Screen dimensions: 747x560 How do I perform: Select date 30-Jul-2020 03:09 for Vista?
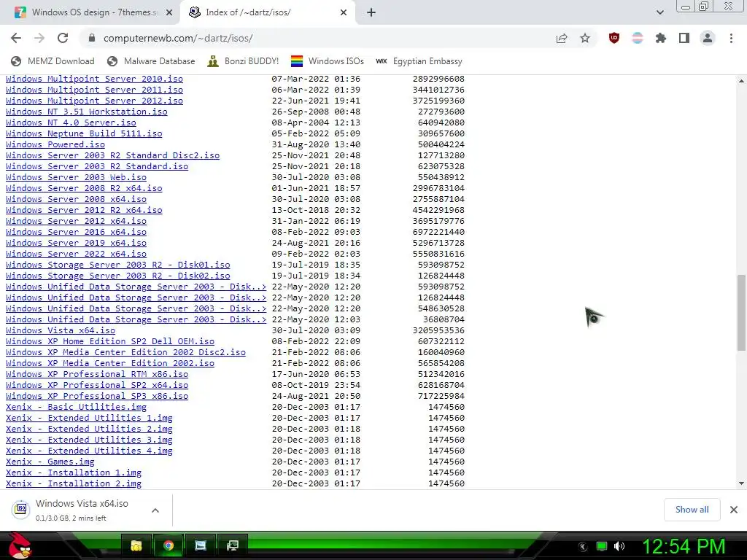point(316,331)
